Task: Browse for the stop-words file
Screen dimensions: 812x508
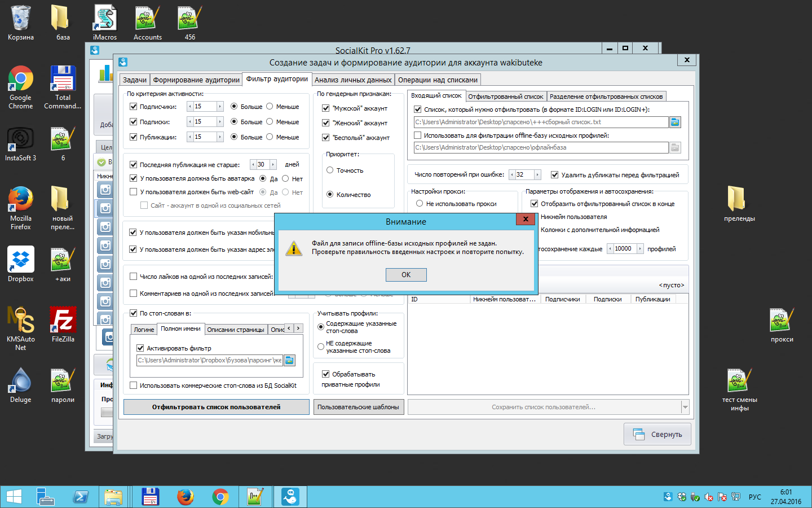Action: (289, 360)
